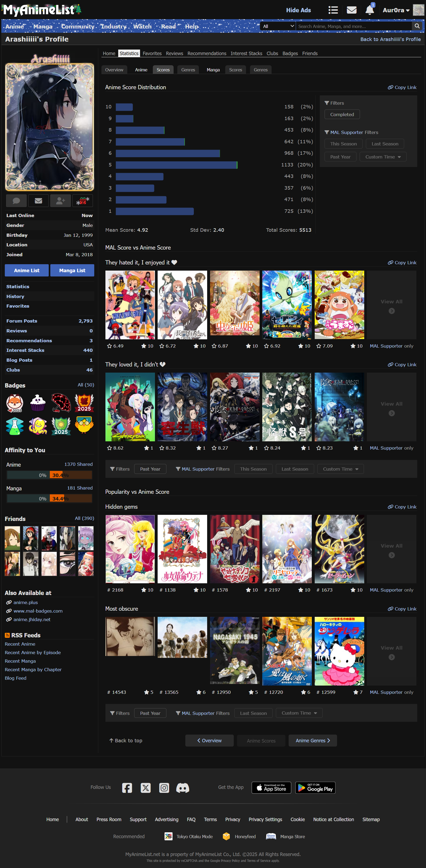The image size is (426, 868).
Task: Click the yellow chick with glasses badge
Action: pyautogui.click(x=84, y=425)
